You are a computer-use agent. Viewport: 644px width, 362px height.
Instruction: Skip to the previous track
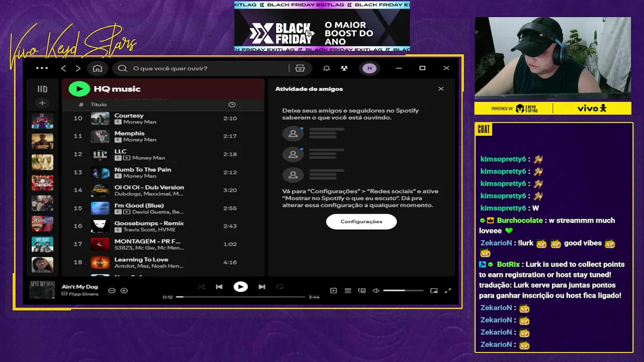pyautogui.click(x=219, y=287)
